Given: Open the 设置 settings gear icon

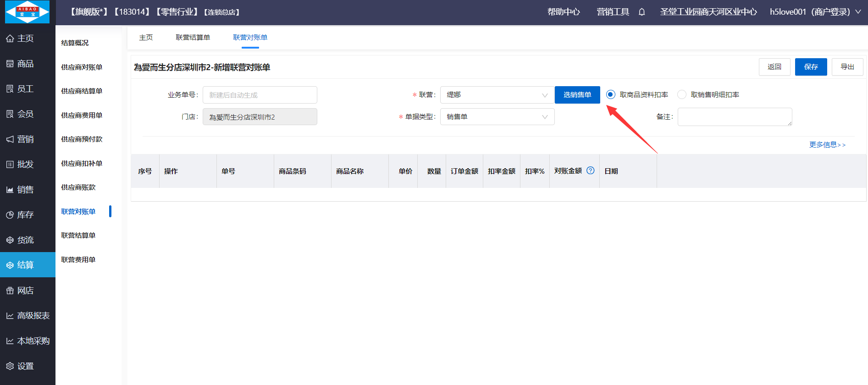Looking at the screenshot, I should pos(10,366).
